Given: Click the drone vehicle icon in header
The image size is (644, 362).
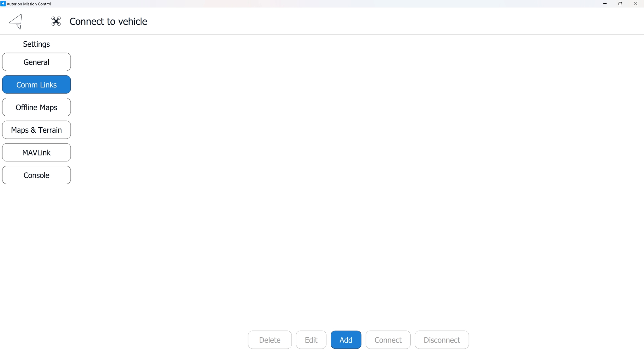Looking at the screenshot, I should [x=56, y=21].
